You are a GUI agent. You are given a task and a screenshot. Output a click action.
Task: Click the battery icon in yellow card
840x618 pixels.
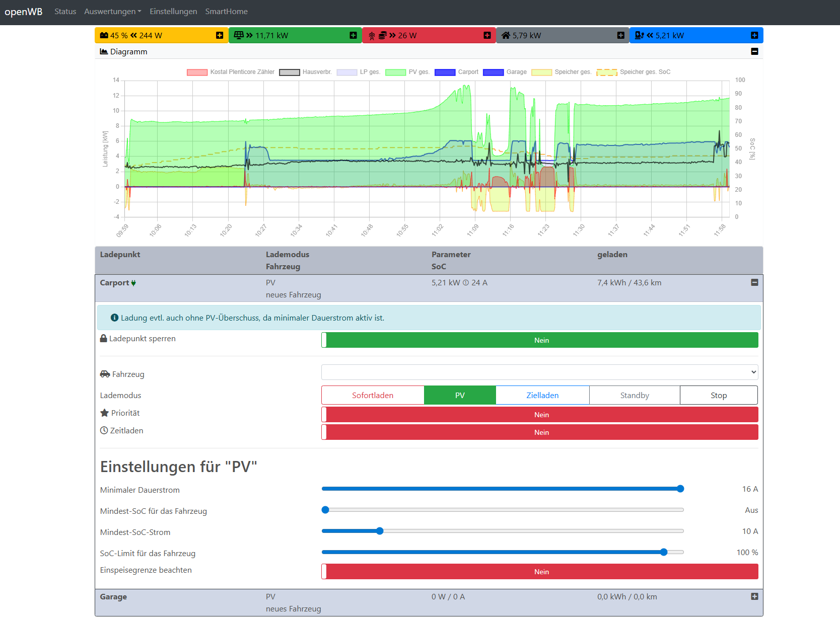[104, 35]
